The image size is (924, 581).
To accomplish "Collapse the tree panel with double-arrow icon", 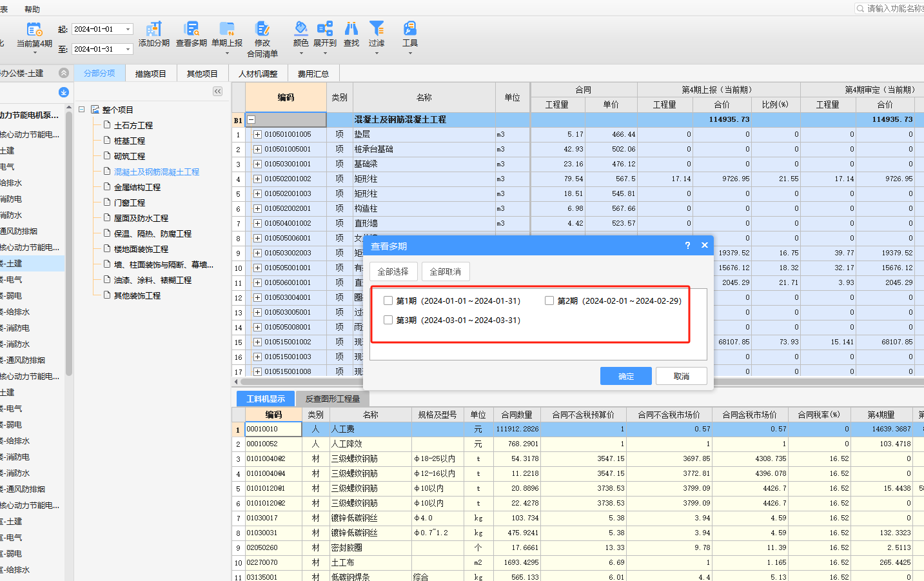I will click(x=218, y=92).
